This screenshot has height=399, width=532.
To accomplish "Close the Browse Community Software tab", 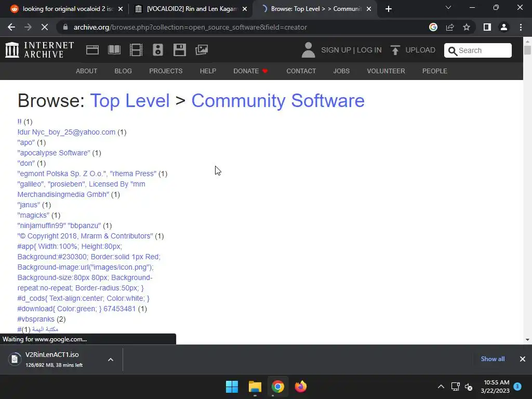I will (369, 9).
